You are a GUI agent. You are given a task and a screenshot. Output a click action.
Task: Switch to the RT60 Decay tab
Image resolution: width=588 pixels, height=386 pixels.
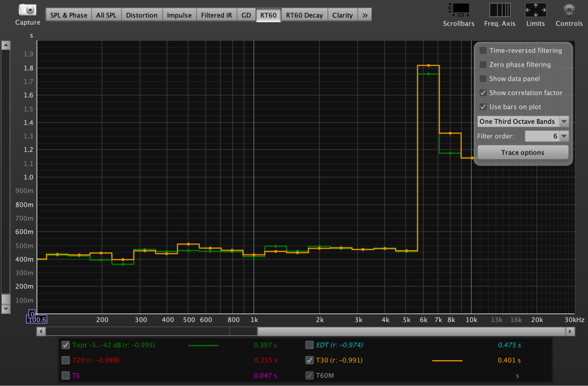(304, 15)
